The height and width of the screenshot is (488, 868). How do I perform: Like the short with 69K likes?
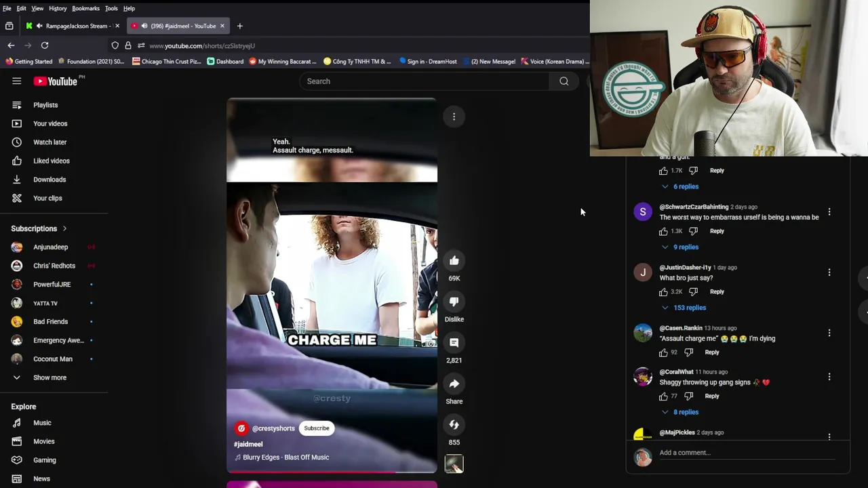coord(454,261)
